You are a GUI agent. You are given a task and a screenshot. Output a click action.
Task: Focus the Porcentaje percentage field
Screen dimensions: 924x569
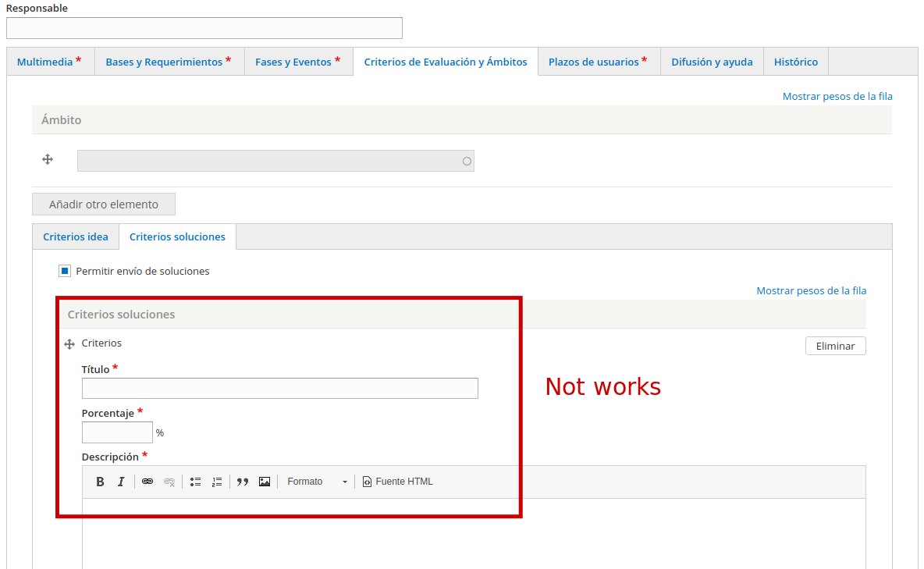pyautogui.click(x=117, y=432)
